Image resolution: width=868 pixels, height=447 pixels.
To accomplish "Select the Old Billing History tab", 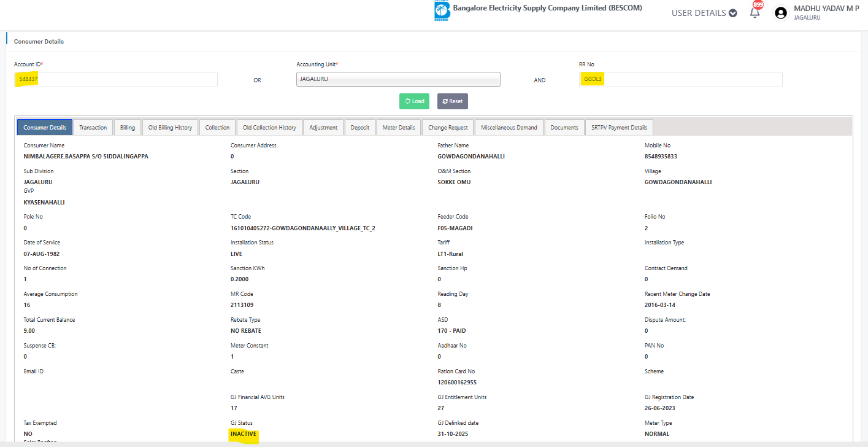I will tap(170, 128).
